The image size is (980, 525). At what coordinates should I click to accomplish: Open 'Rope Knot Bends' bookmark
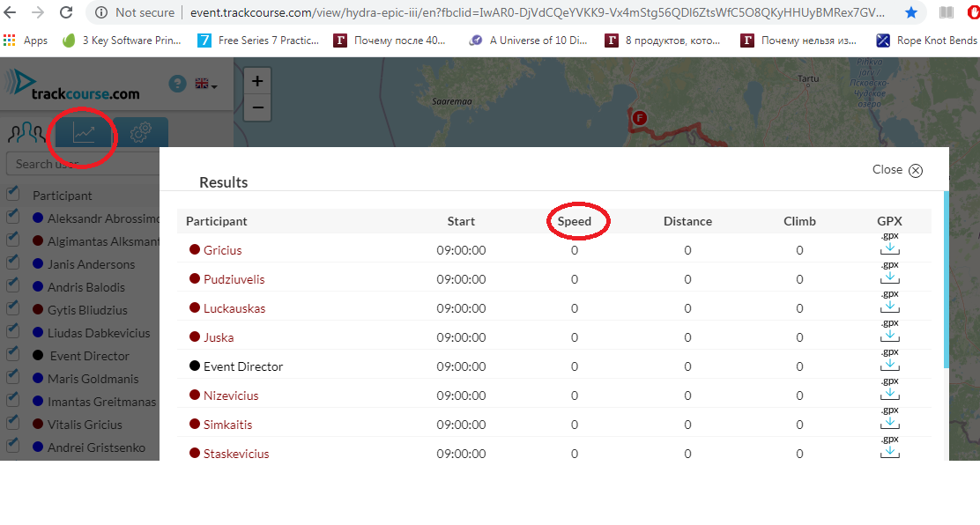tap(927, 40)
